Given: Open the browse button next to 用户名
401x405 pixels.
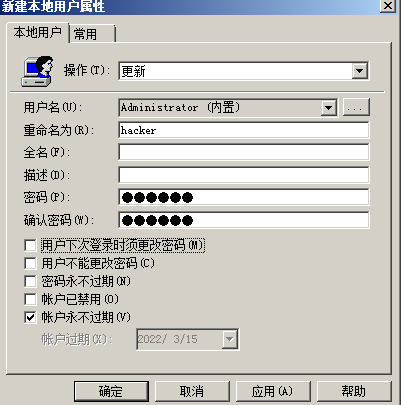Looking at the screenshot, I should (356, 108).
